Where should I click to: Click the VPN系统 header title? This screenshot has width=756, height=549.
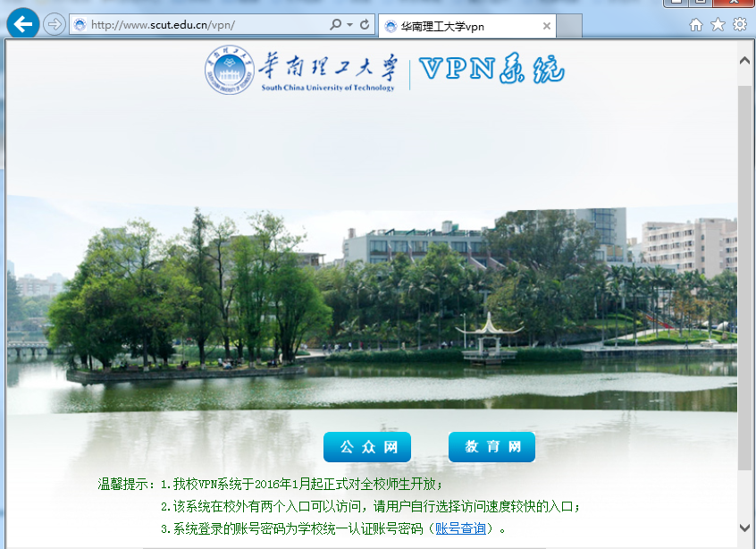pos(491,69)
